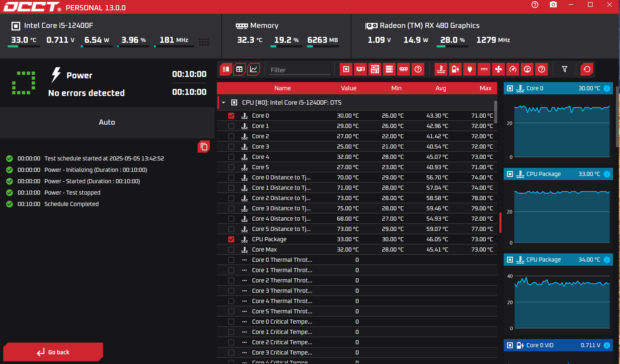Toggle the unknown hardware filter question icon

point(418,69)
